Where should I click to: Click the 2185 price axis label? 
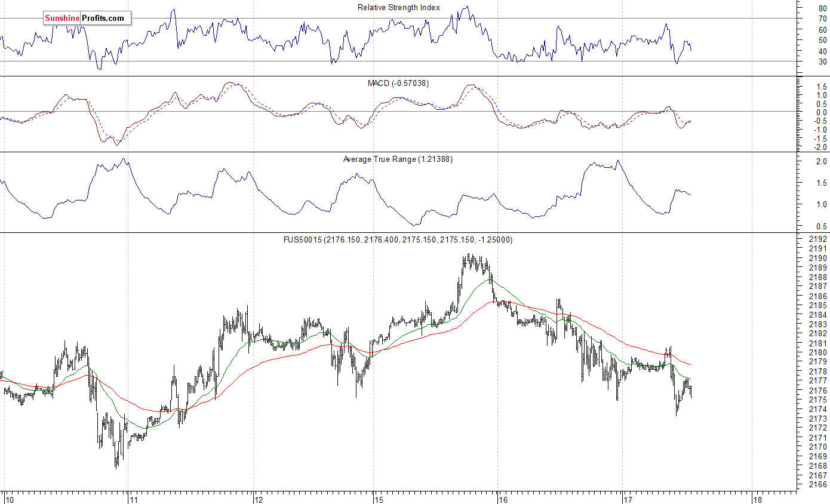point(817,306)
